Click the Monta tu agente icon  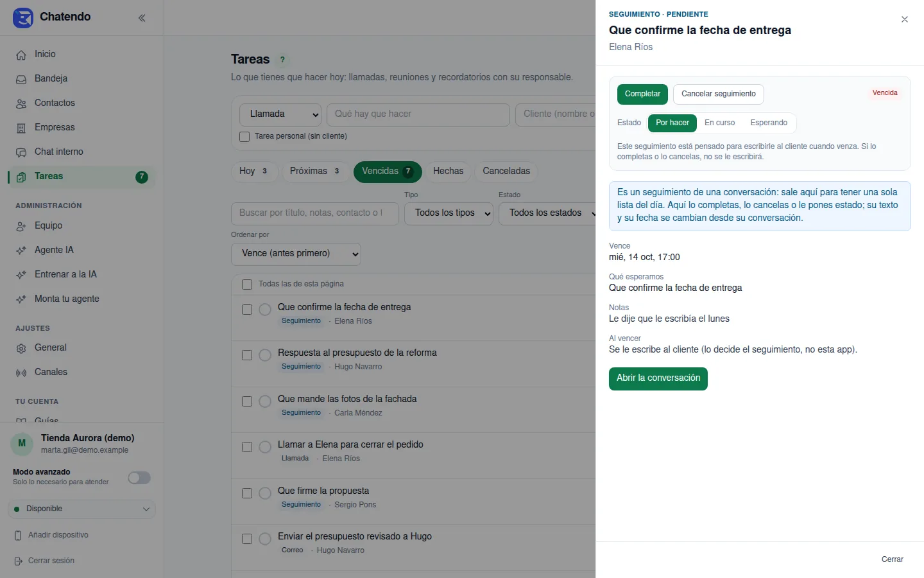21,299
